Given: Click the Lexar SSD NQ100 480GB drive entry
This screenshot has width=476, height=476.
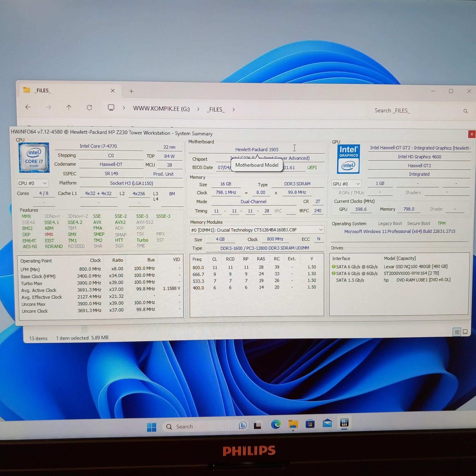Looking at the screenshot, I should tap(415, 267).
